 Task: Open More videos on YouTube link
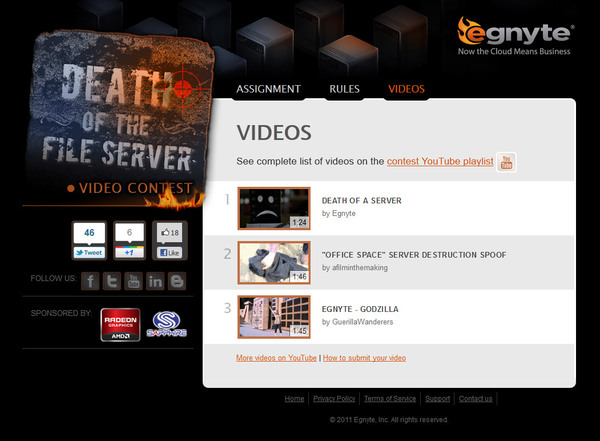pyautogui.click(x=276, y=358)
